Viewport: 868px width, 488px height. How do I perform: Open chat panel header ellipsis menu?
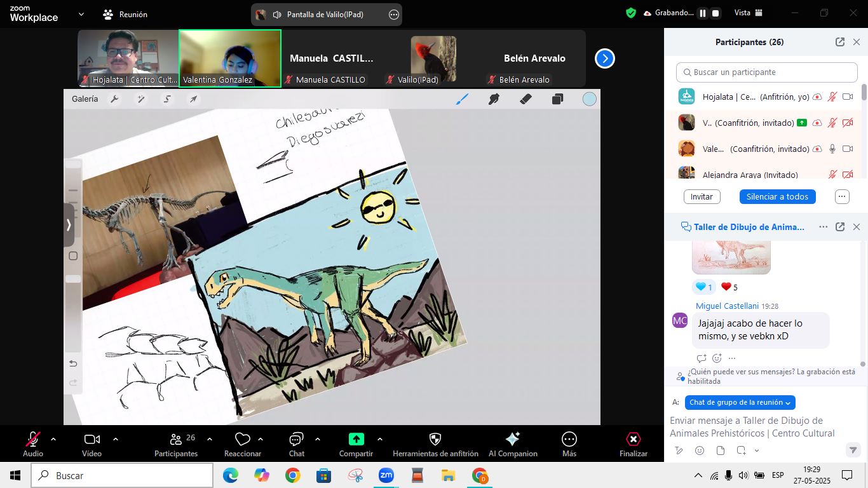pyautogui.click(x=824, y=227)
